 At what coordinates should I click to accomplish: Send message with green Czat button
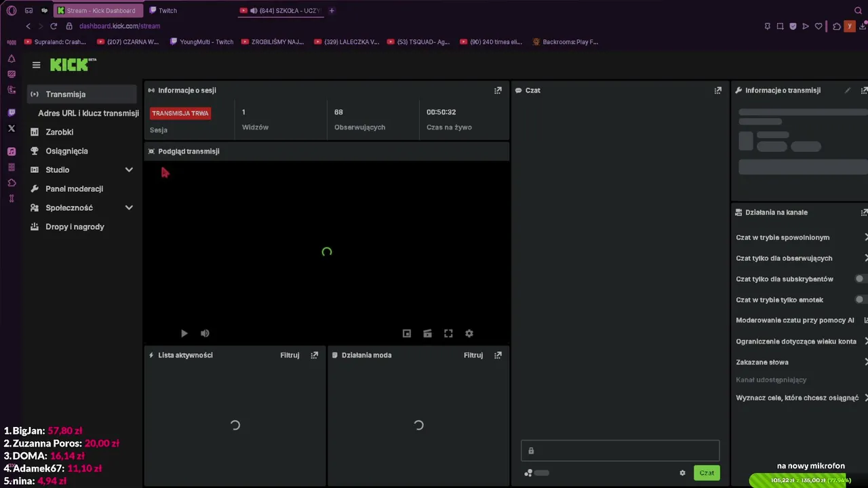coord(707,473)
